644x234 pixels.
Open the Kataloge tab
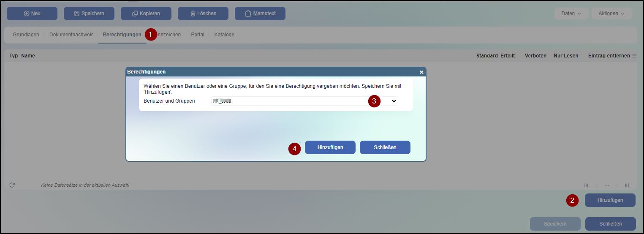(x=224, y=35)
